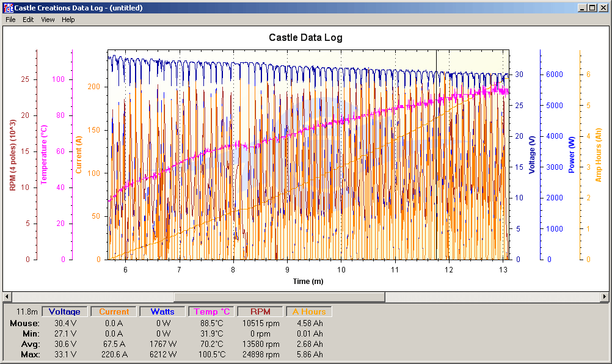
Task: Click the scrollbar left arrow
Action: [x=7, y=297]
